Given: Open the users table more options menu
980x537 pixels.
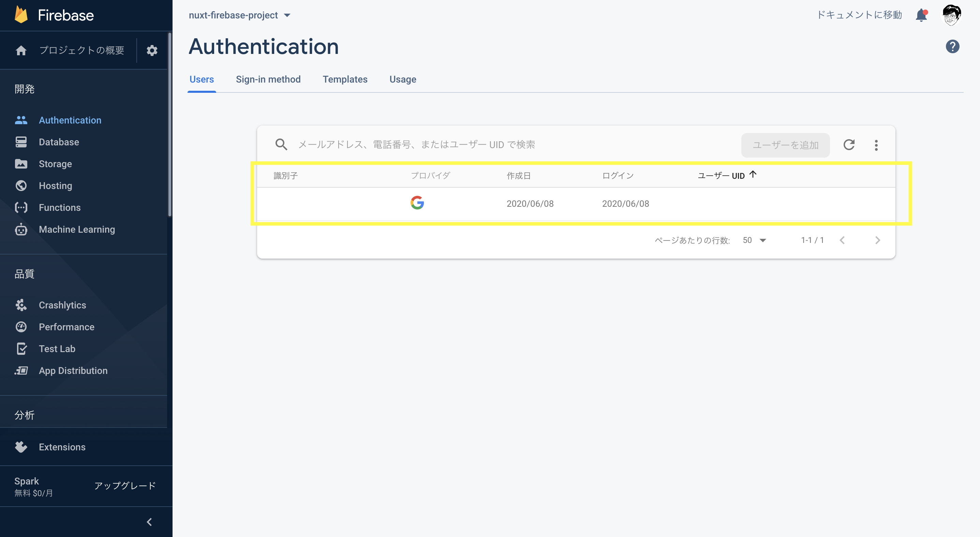Looking at the screenshot, I should (876, 145).
